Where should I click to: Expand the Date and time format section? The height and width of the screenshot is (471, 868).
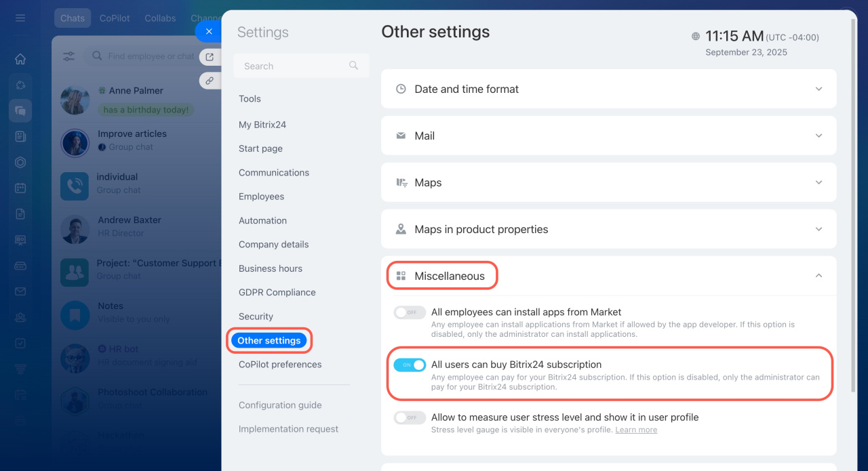coord(818,89)
